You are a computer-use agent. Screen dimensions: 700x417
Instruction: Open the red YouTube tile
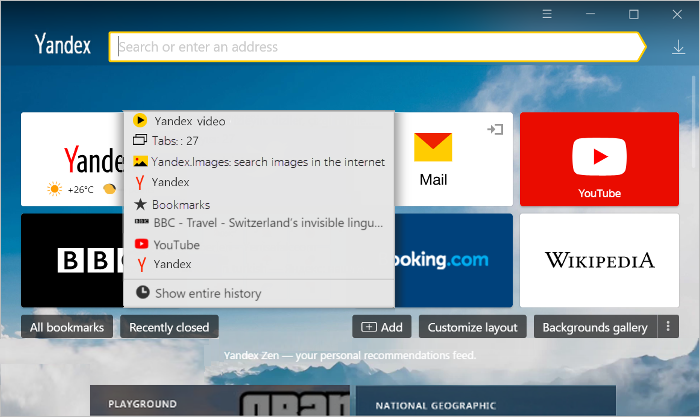(599, 159)
